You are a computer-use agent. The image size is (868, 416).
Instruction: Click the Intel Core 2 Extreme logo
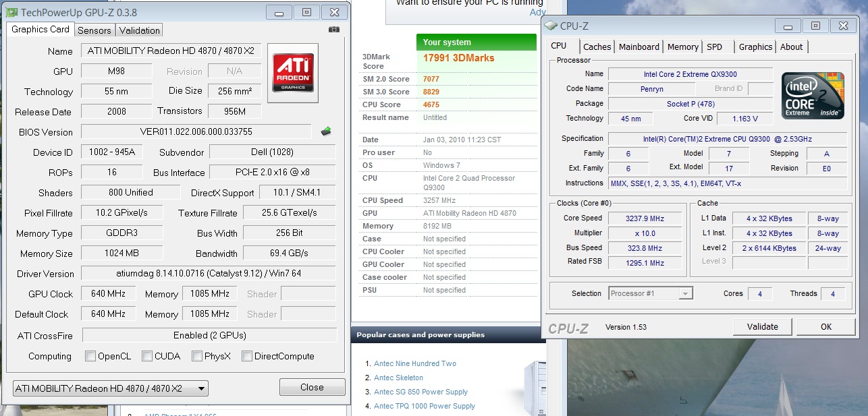813,96
